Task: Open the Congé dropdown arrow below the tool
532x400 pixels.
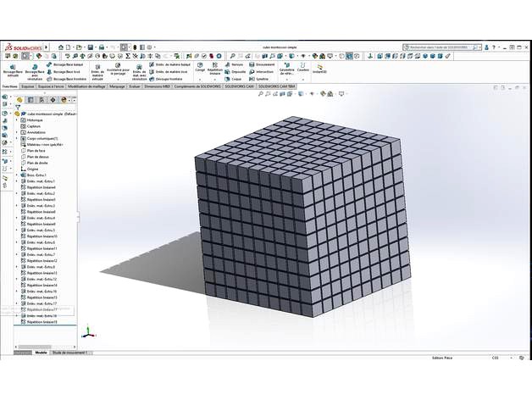Action: point(200,80)
